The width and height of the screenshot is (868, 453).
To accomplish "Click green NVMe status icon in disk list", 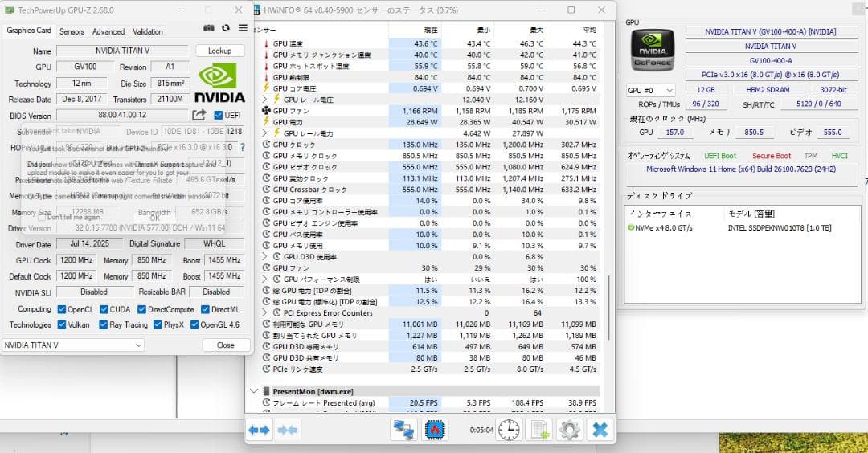I will [631, 227].
